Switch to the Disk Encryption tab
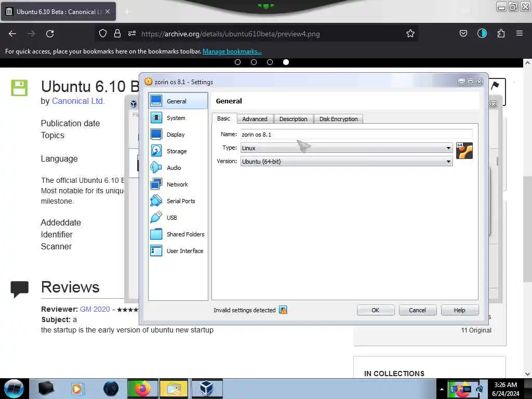Image resolution: width=532 pixels, height=399 pixels. click(x=338, y=119)
